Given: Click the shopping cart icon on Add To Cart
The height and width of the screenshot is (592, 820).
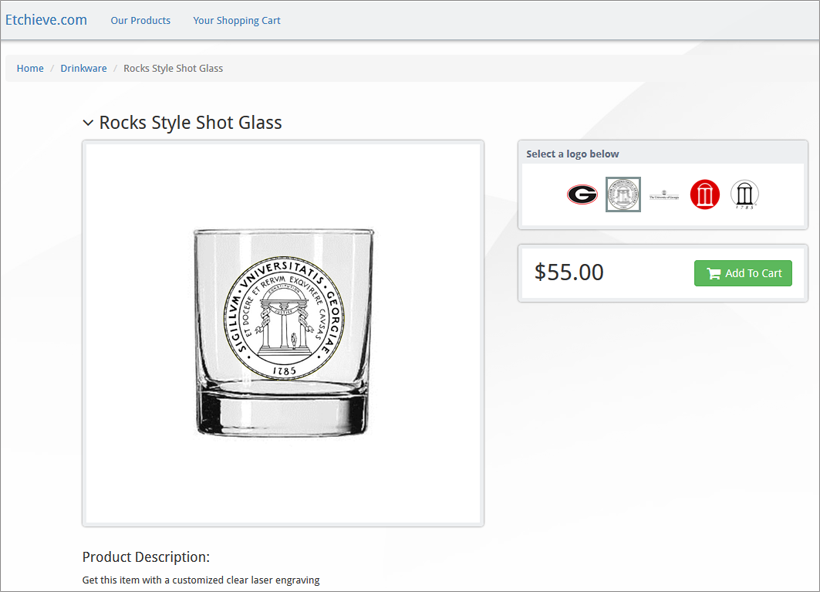Looking at the screenshot, I should pyautogui.click(x=714, y=274).
